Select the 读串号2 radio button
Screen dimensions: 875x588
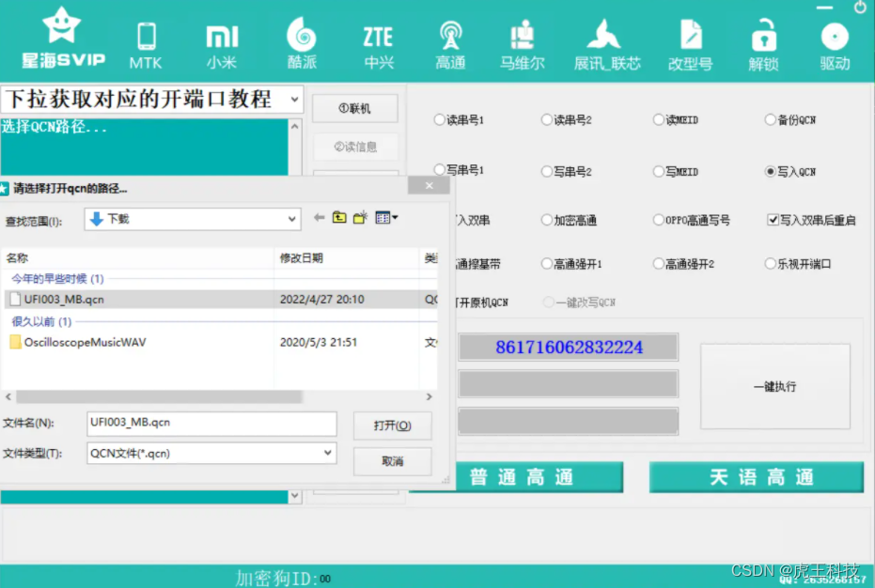pos(546,119)
